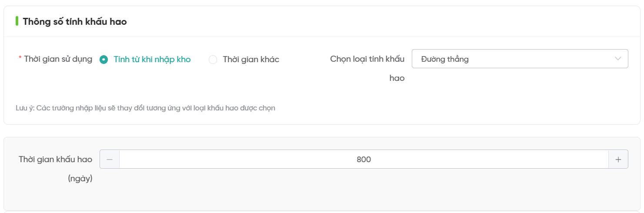
Task: Click the 'Lưu ý' note text
Action: 145,108
